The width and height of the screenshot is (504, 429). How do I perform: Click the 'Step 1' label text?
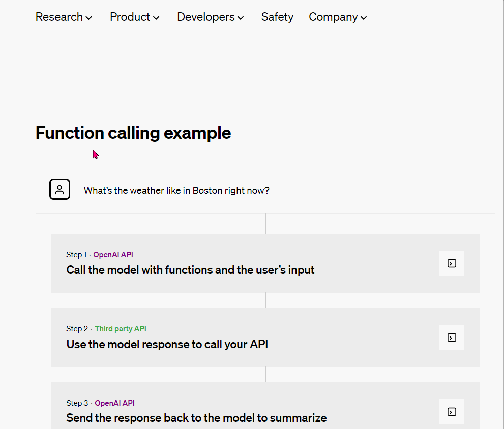[x=76, y=255]
